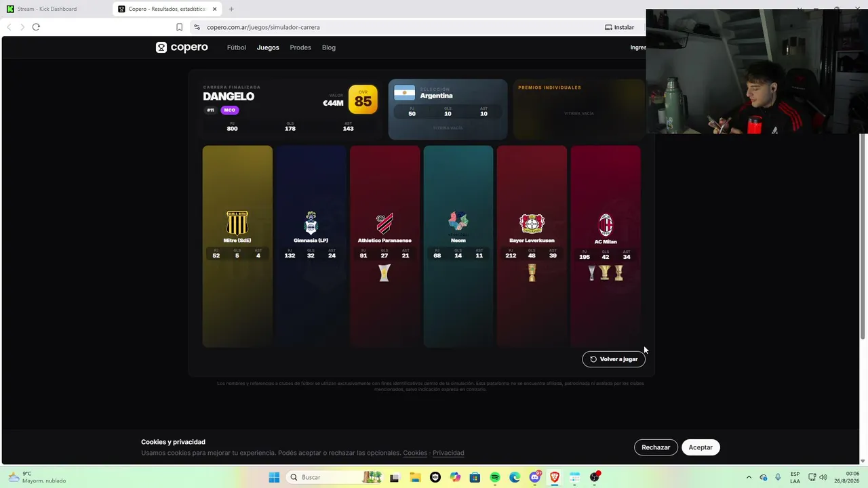Open Spotify from the taskbar
Image resolution: width=868 pixels, height=488 pixels.
click(495, 477)
